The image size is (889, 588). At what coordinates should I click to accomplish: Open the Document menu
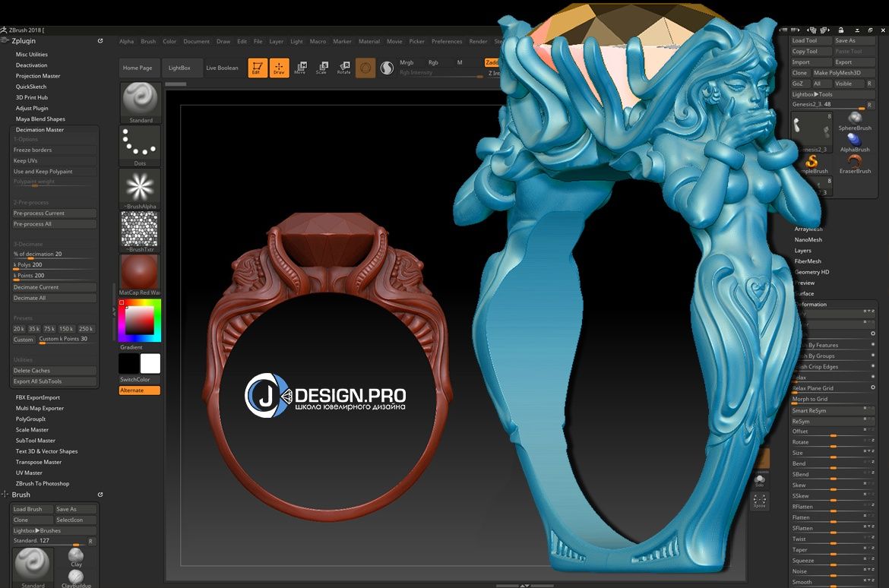point(196,41)
